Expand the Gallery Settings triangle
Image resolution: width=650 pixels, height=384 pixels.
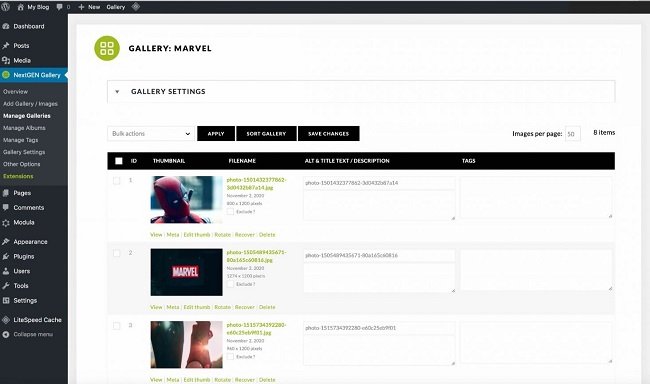[117, 92]
